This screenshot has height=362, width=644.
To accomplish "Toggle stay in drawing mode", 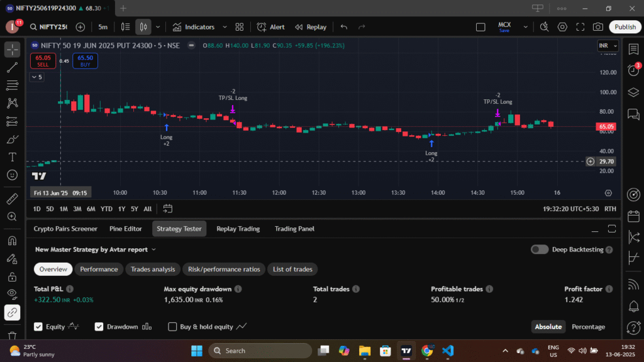I will [x=13, y=259].
